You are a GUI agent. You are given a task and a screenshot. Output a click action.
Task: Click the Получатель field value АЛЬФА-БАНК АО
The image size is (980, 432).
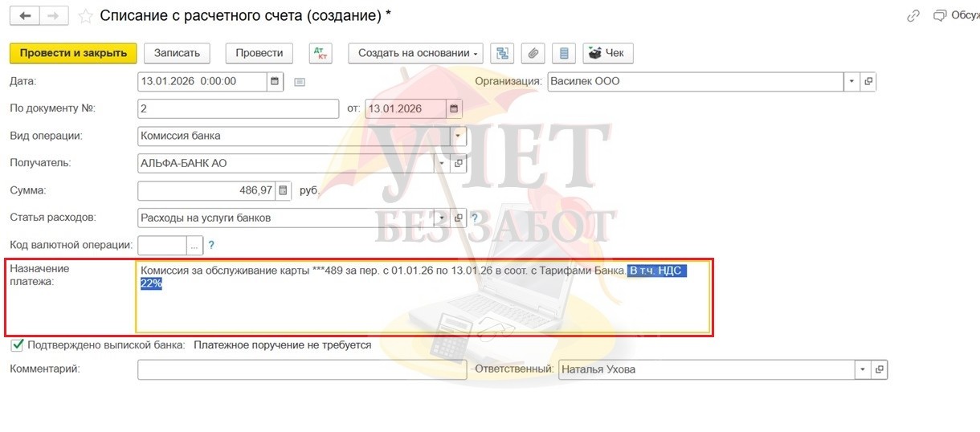click(287, 163)
